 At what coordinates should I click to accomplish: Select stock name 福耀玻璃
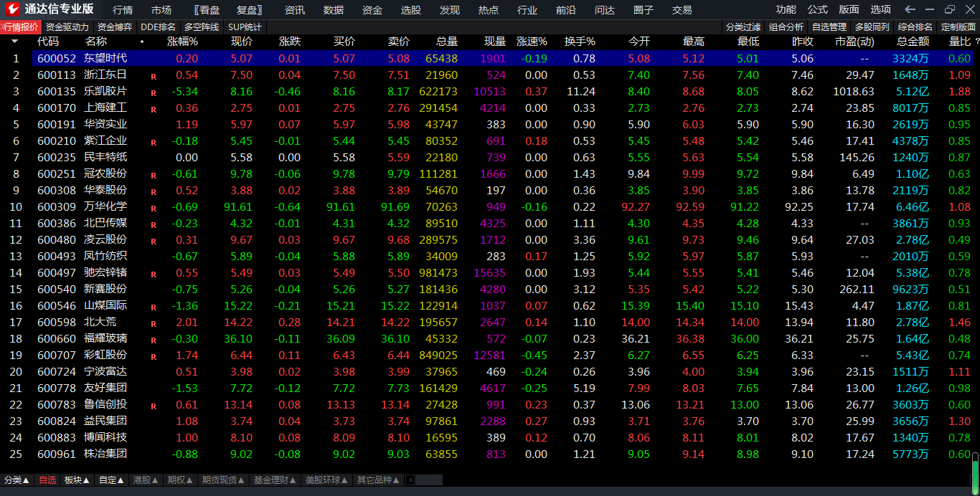click(105, 338)
